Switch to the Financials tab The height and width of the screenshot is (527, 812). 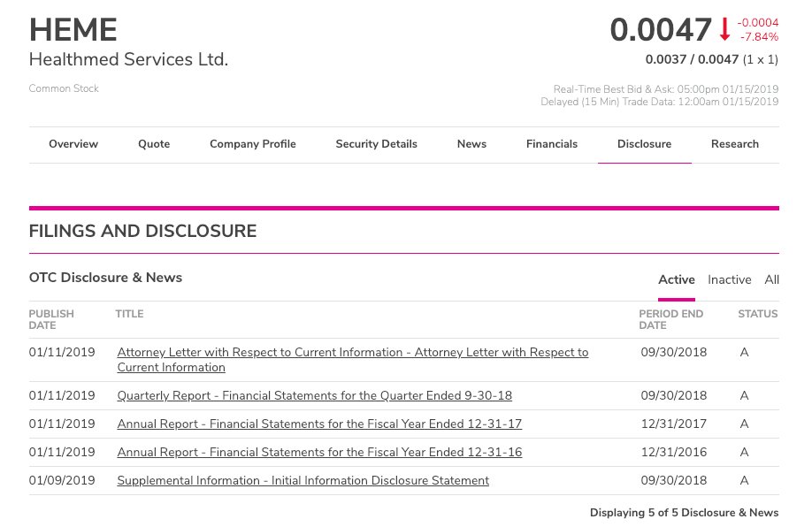[x=552, y=144]
